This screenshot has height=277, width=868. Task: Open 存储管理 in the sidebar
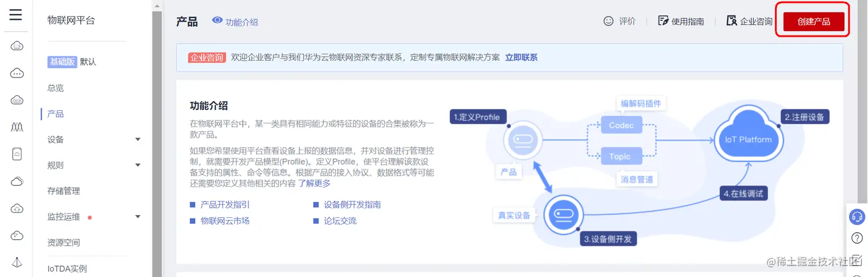pos(64,191)
